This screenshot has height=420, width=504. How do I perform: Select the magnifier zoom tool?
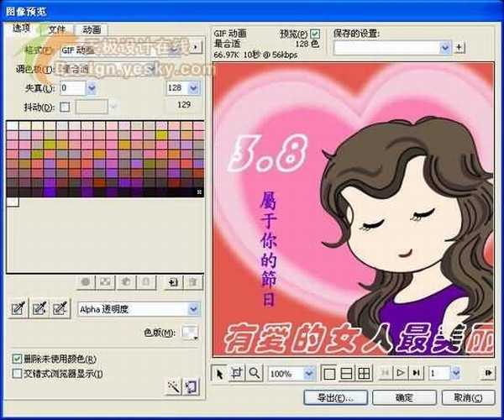[255, 374]
